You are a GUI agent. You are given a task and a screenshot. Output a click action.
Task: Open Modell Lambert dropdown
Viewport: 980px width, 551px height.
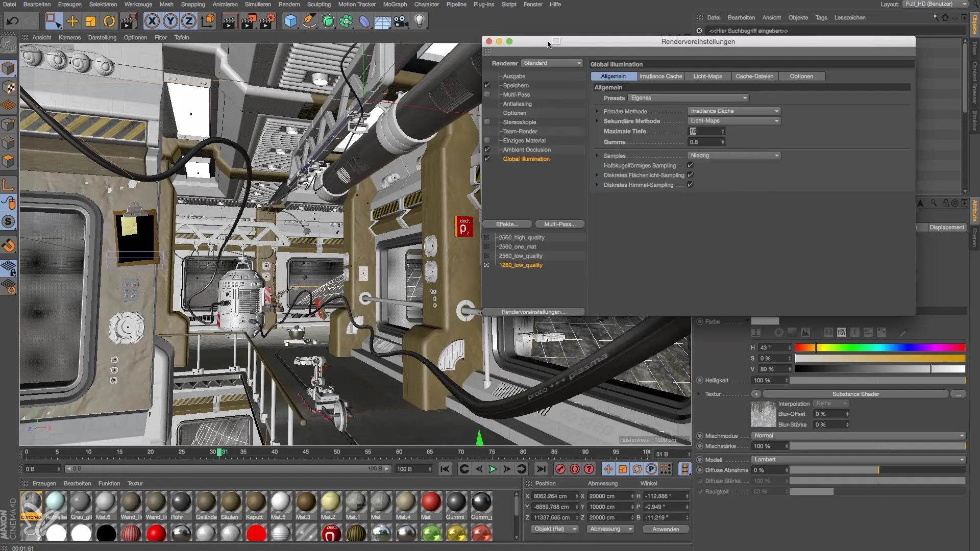(x=859, y=460)
